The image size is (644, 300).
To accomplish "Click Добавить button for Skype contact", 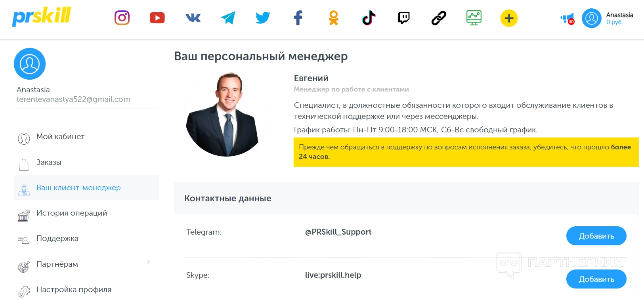I will coord(596,279).
